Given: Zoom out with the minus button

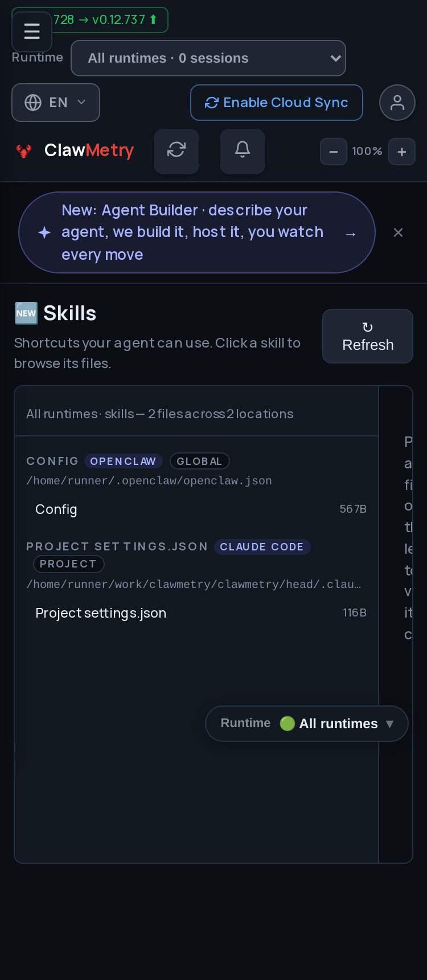Looking at the screenshot, I should tap(334, 152).
